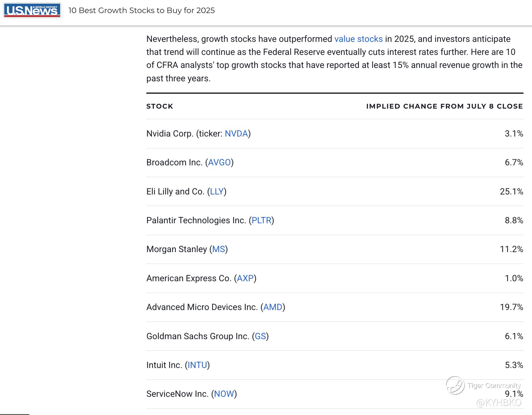Click the STOCK column header
The width and height of the screenshot is (532, 415).
[x=160, y=106]
